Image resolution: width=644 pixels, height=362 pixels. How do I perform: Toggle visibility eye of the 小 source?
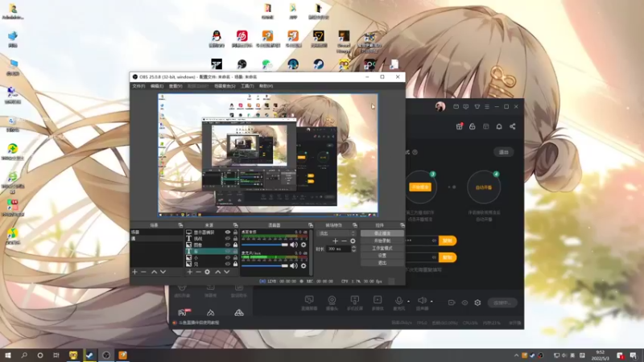tap(228, 257)
